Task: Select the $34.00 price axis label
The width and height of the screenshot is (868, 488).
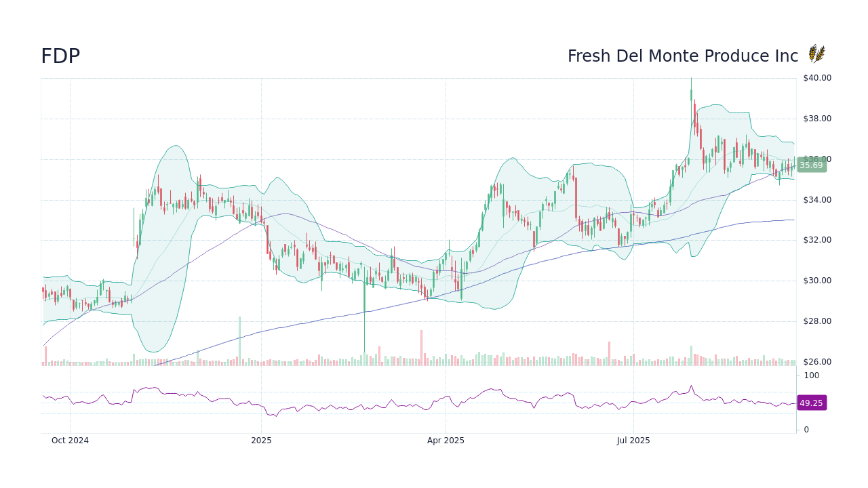Action: pos(817,200)
